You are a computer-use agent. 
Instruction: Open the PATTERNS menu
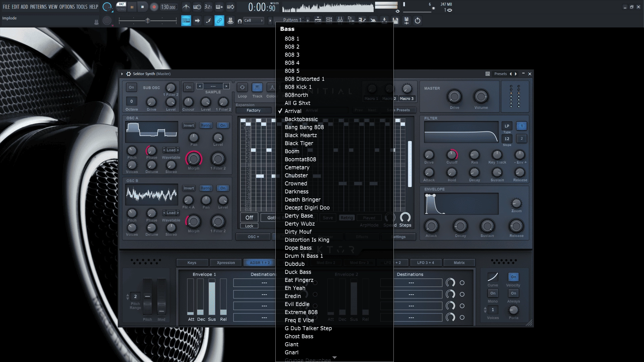click(x=38, y=7)
